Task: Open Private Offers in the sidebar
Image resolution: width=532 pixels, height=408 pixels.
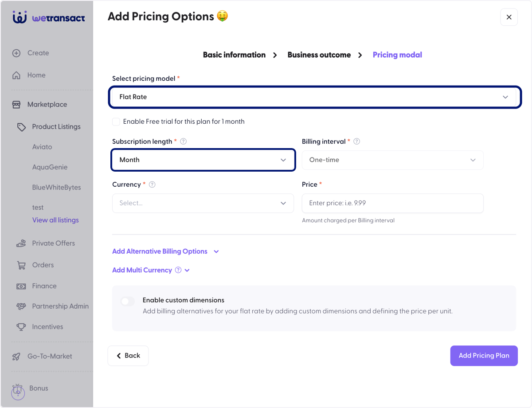Action: (x=53, y=243)
